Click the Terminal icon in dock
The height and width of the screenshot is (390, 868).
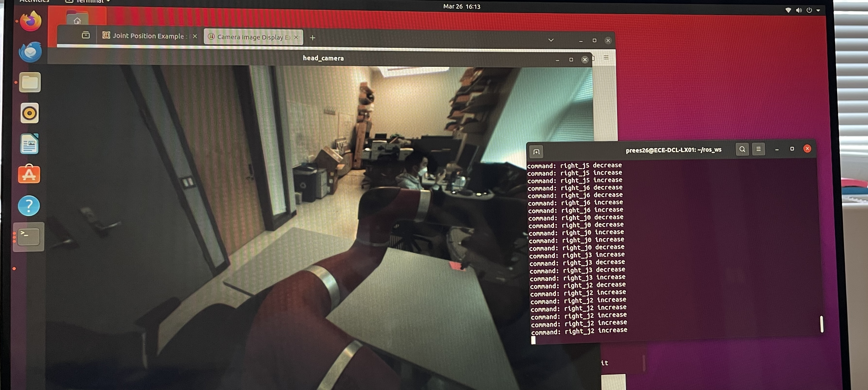click(29, 237)
